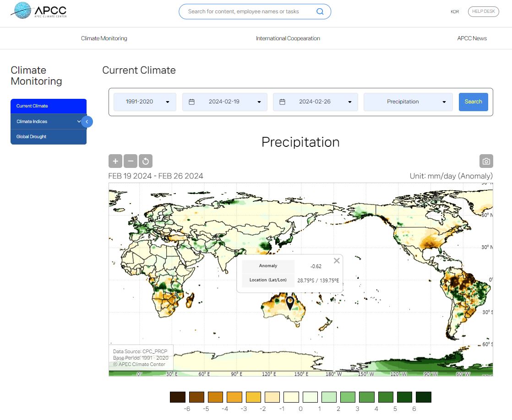
Task: Click the blue Search button
Action: (473, 102)
